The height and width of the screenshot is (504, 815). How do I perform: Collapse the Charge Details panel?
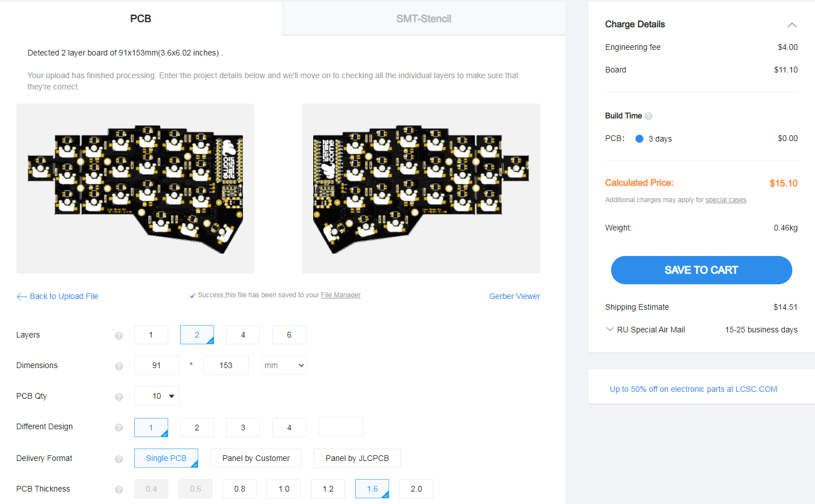792,25
